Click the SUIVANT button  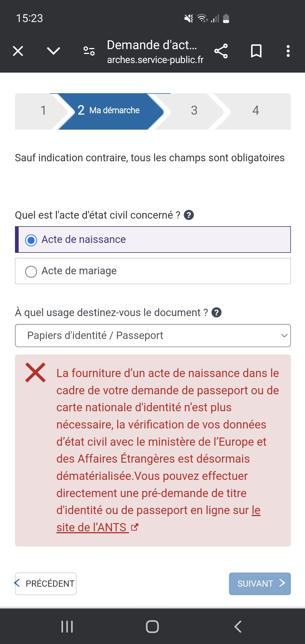260,584
